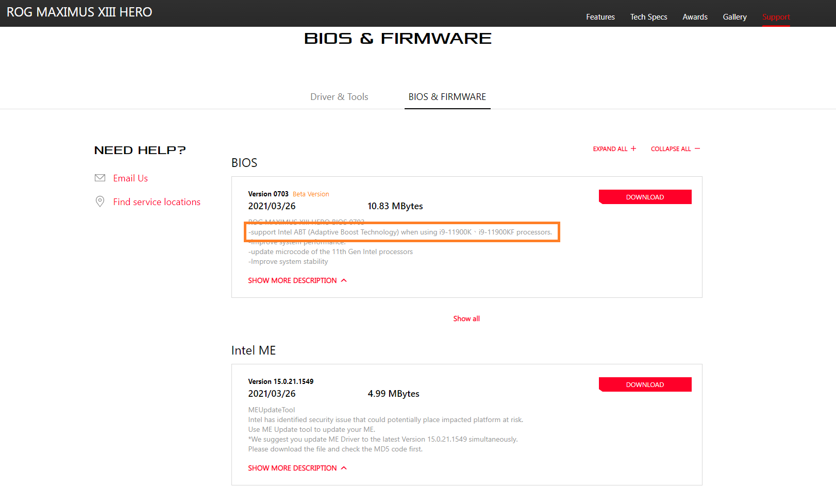
Task: Open the Tech Specs page
Action: click(x=648, y=17)
